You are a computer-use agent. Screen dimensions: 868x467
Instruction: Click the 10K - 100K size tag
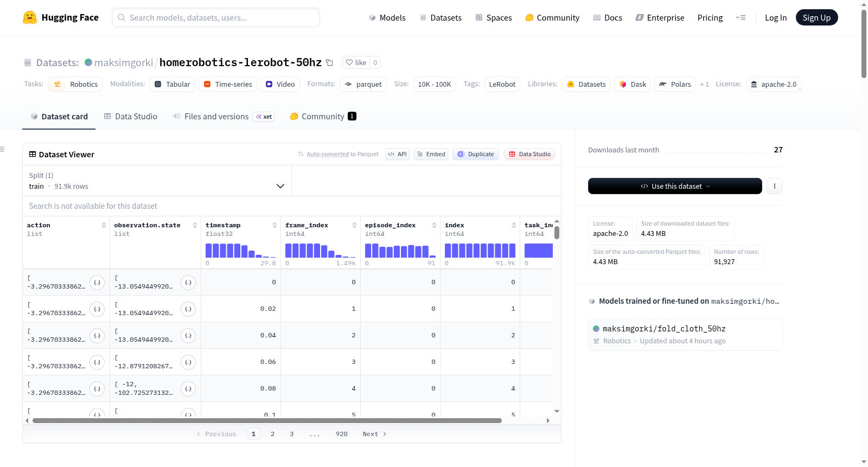[435, 84]
